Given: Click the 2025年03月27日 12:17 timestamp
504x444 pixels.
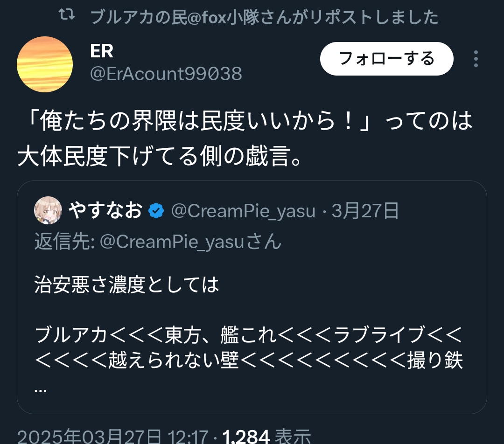Looking at the screenshot, I should click(112, 437).
